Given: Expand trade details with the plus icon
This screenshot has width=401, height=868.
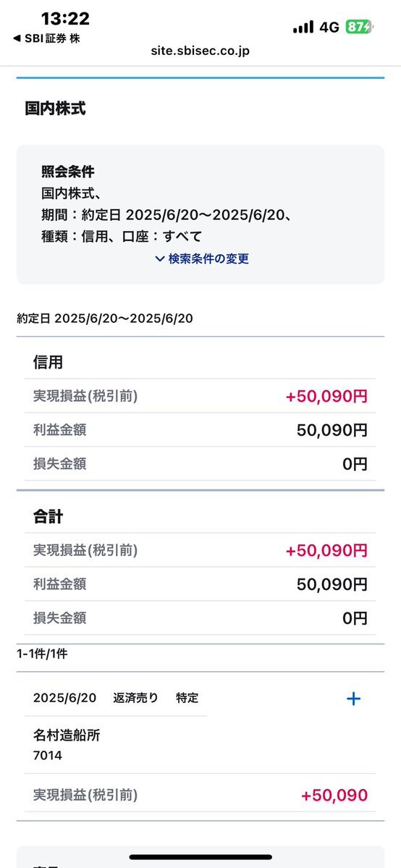Looking at the screenshot, I should pos(353,699).
